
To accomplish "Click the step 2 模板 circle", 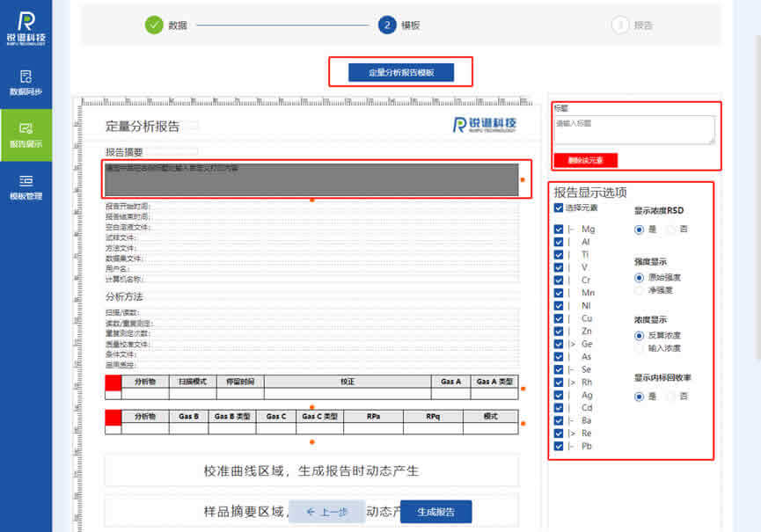I will (387, 25).
